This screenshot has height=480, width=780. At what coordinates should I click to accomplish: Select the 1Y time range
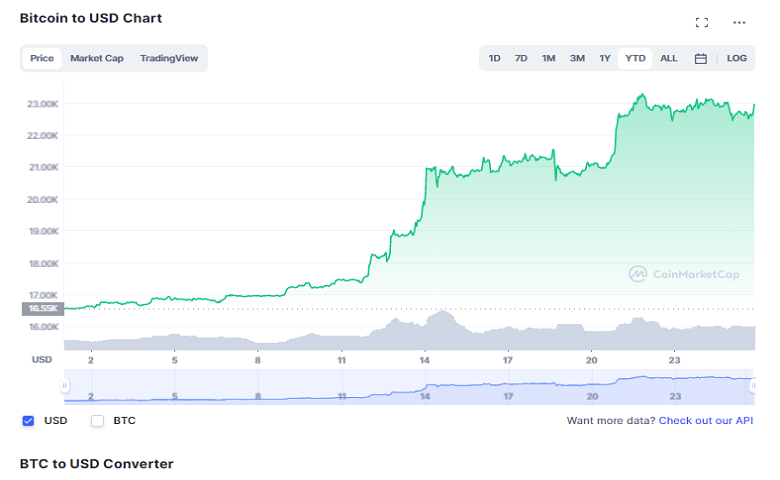604,58
